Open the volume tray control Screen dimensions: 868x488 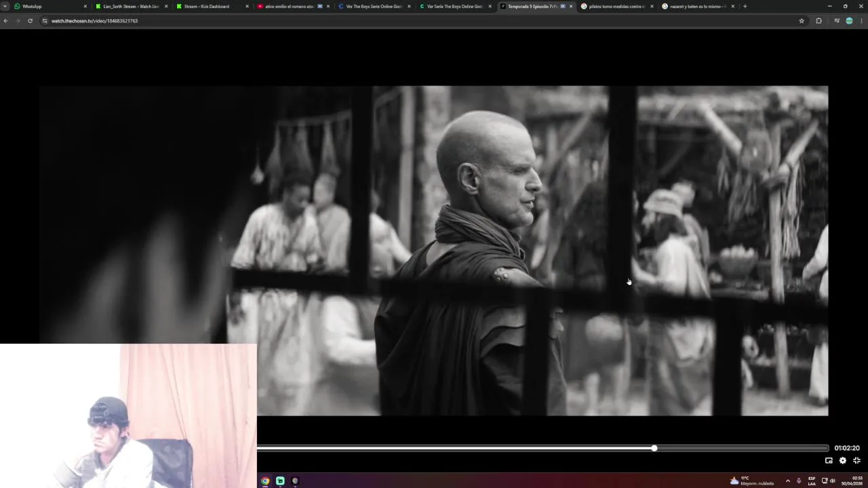click(833, 481)
